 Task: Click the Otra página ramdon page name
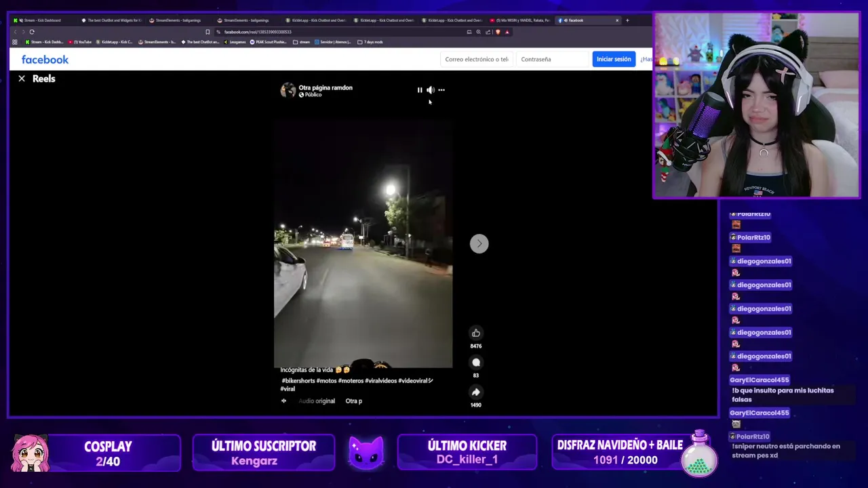point(325,87)
